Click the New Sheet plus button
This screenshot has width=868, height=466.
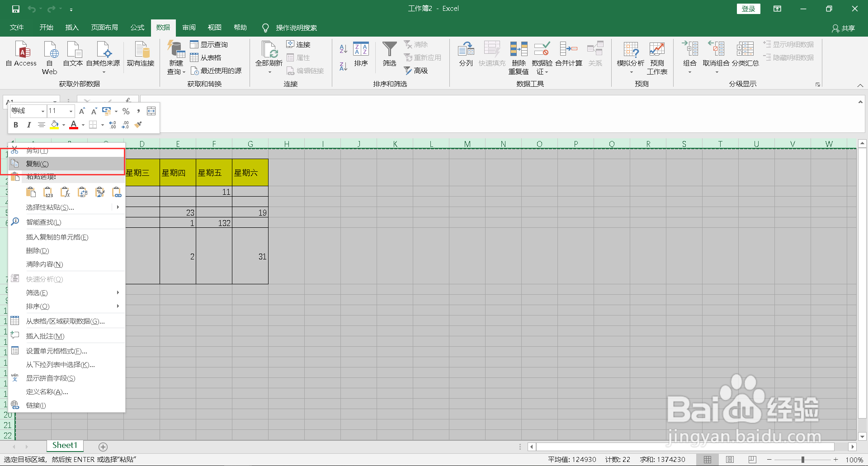[x=103, y=447]
